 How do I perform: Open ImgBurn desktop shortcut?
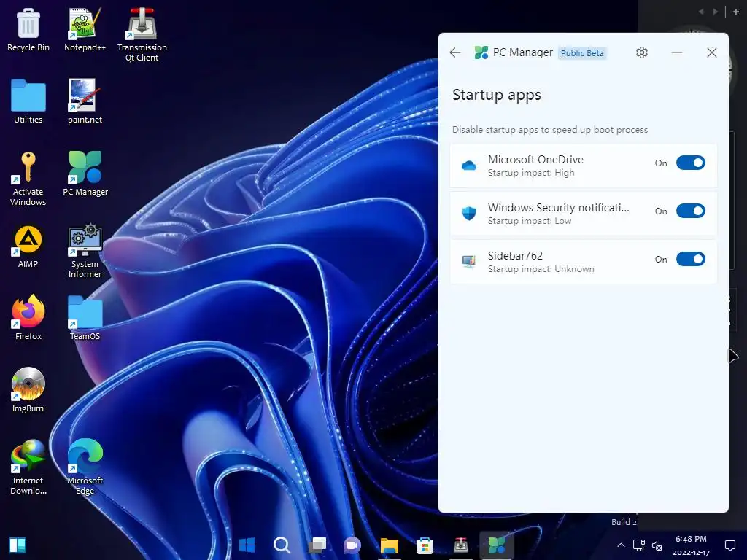pos(28,390)
